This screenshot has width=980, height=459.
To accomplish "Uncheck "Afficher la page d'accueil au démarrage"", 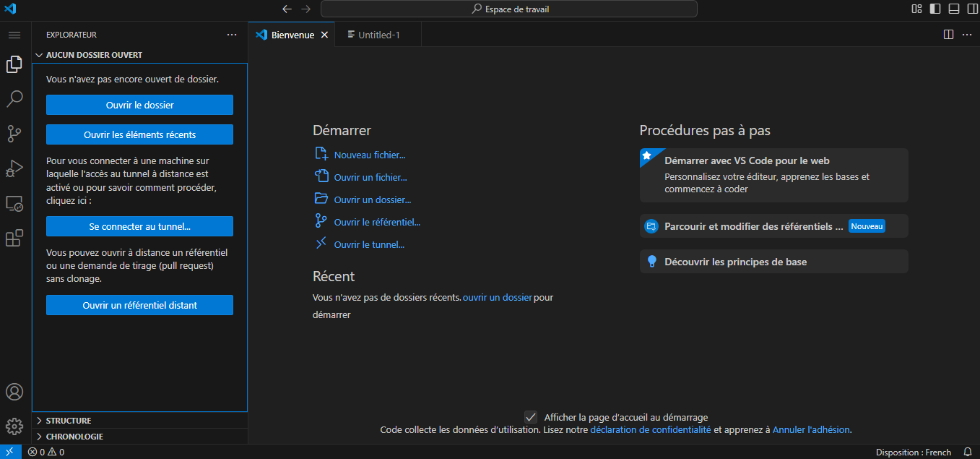I will (x=531, y=417).
